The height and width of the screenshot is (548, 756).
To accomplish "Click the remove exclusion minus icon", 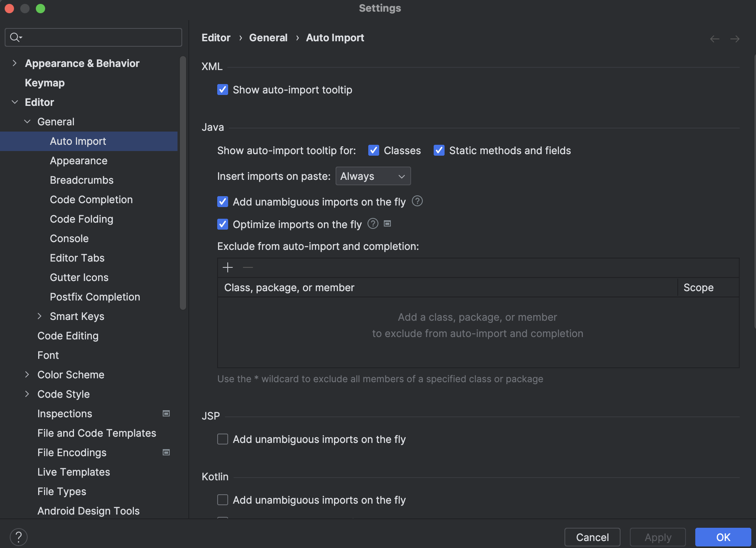I will (x=248, y=267).
